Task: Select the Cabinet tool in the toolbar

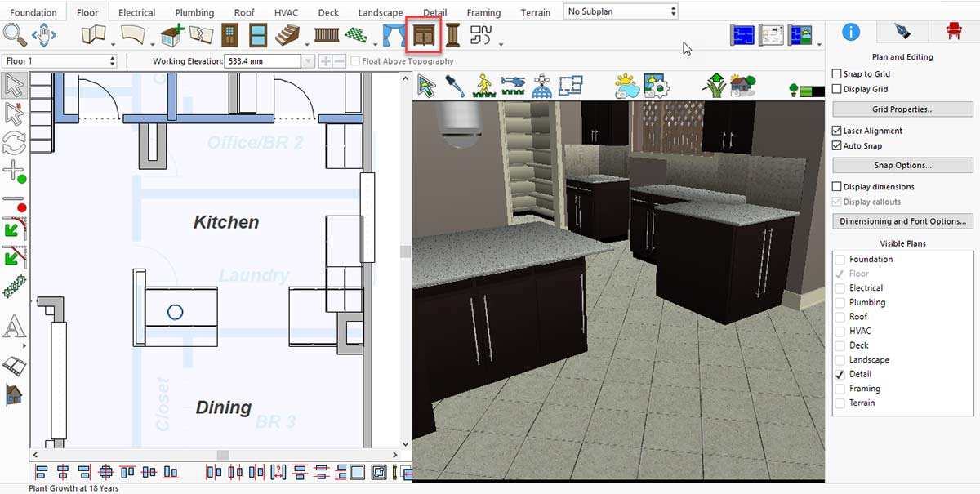Action: [423, 35]
